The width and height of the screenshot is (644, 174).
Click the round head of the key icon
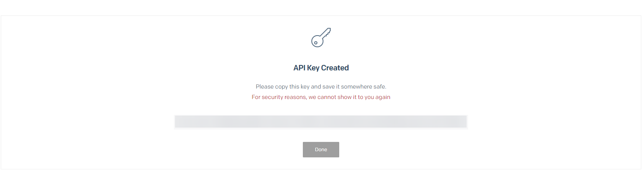[317, 41]
